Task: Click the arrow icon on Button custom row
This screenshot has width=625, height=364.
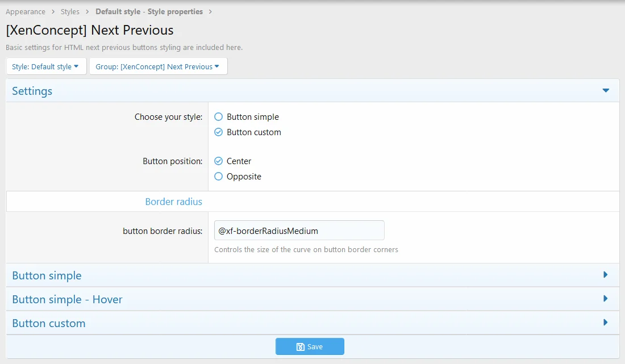Action: 606,323
